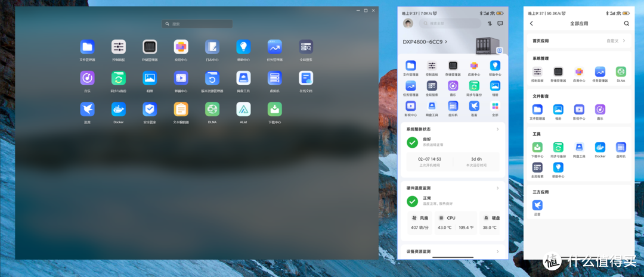Viewport: 644px width, 277px height.
Task: Tap 音乐 in phone home screen
Action: (x=453, y=85)
